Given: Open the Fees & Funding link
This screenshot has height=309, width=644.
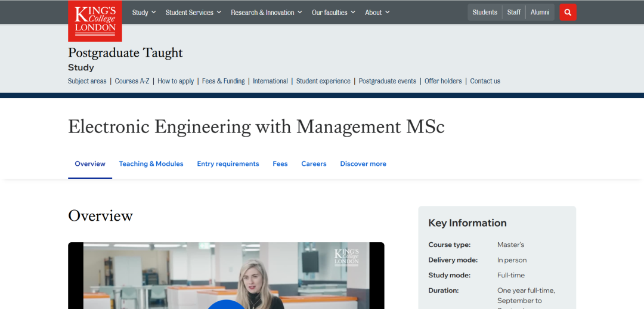Looking at the screenshot, I should tap(224, 81).
